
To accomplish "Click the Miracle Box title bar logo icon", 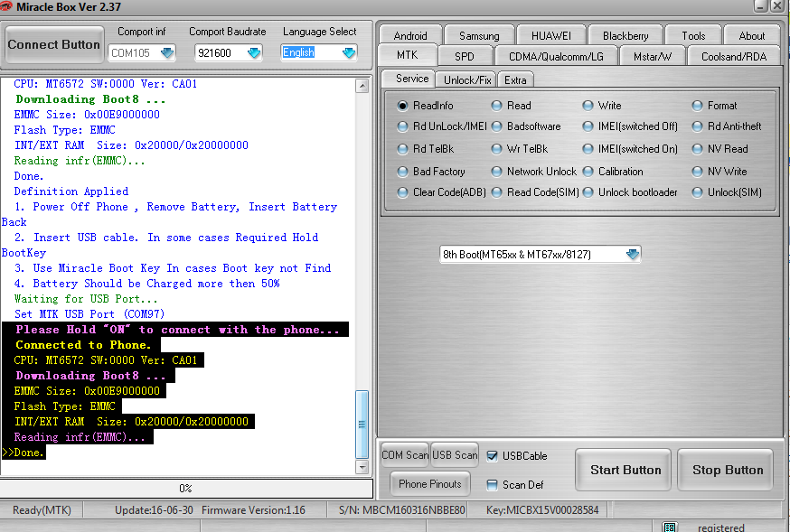I will 6,6.
